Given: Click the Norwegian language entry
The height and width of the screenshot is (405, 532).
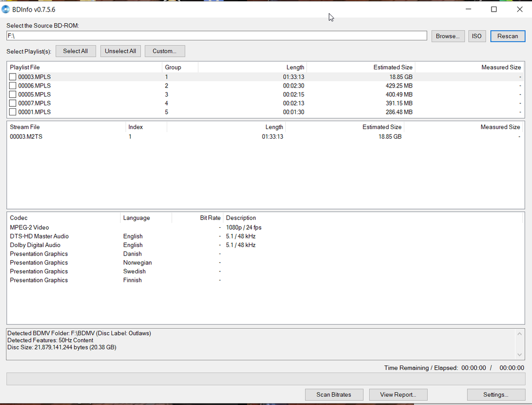Looking at the screenshot, I should click(x=137, y=263).
